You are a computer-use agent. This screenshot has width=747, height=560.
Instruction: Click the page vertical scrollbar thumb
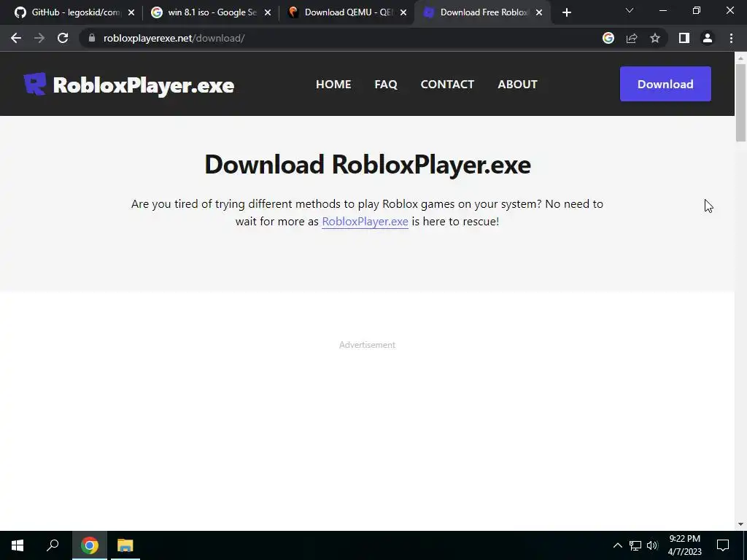tap(740, 102)
